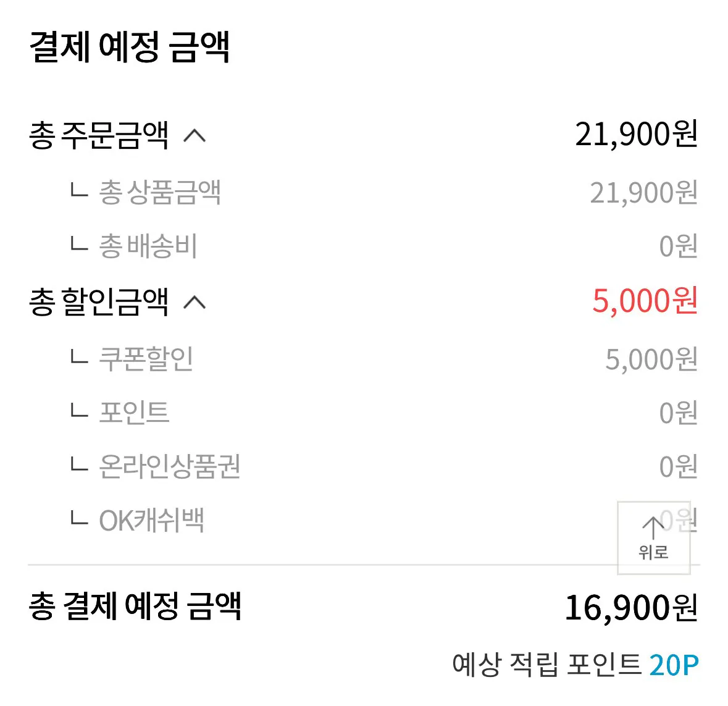Open the 예상 적립 포인트 20P link

[x=574, y=665]
